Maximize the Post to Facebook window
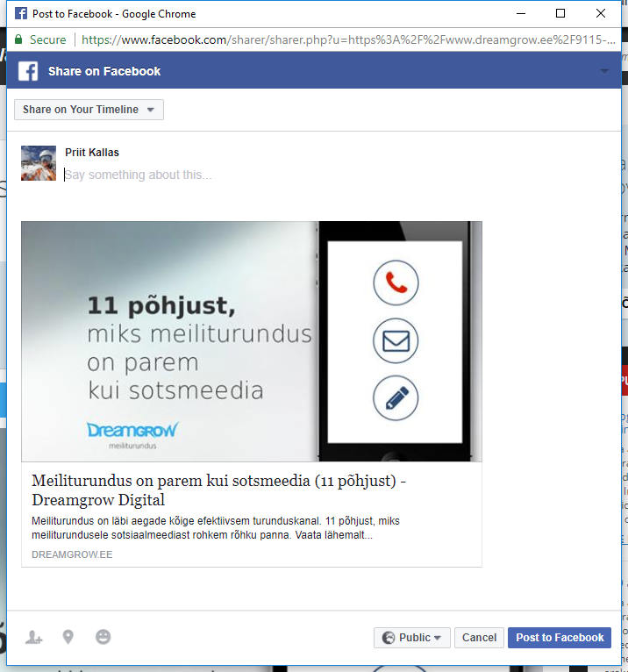 560,13
